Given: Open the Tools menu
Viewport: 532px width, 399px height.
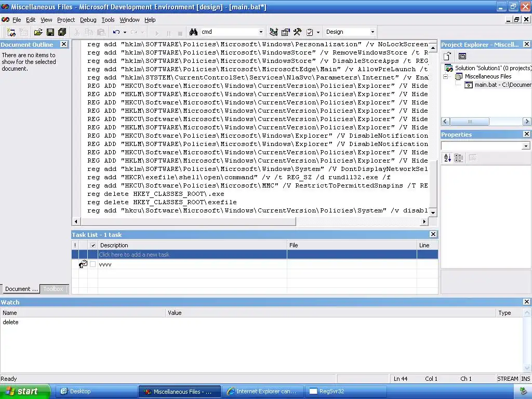Looking at the screenshot, I should pyautogui.click(x=108, y=20).
